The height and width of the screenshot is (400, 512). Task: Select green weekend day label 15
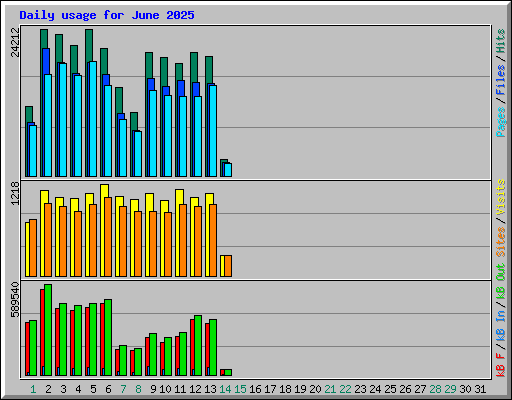pos(240,389)
